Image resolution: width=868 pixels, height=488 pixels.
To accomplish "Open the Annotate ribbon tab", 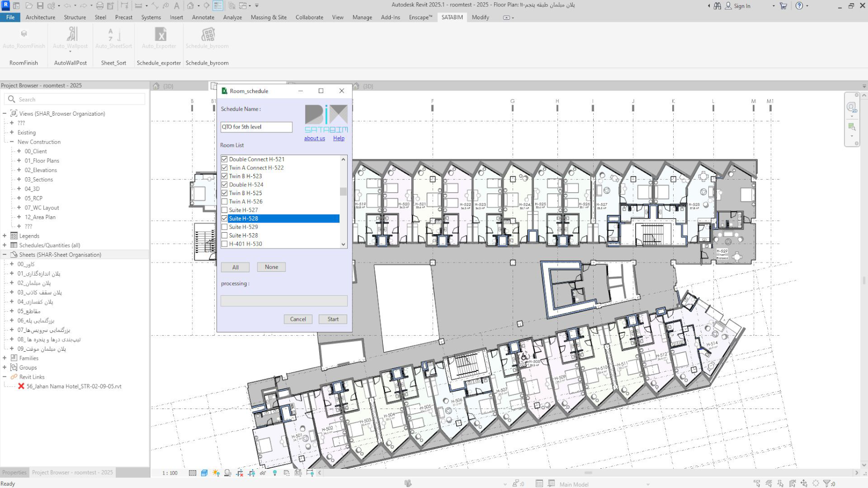I will [203, 17].
